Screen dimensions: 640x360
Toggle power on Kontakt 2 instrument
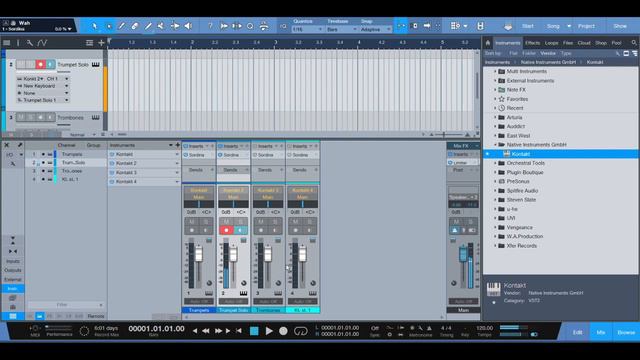click(112, 163)
